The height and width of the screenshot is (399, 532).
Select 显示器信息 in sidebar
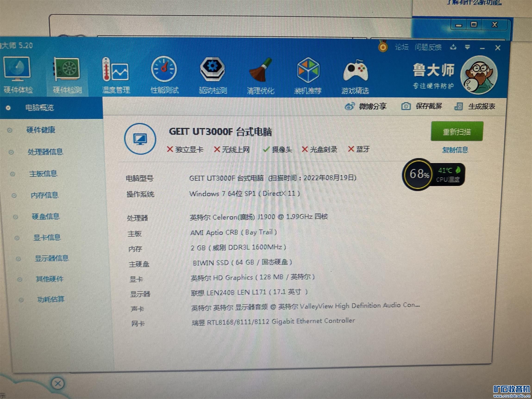click(52, 258)
